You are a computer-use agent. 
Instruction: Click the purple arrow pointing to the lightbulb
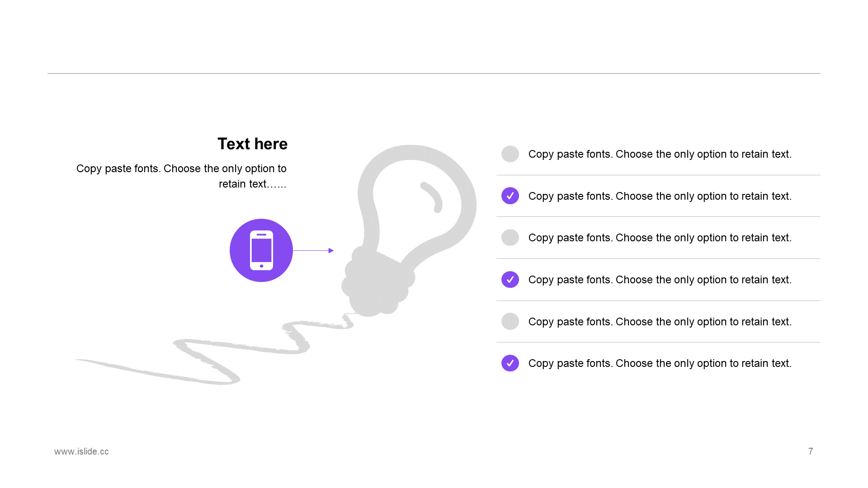pos(313,250)
